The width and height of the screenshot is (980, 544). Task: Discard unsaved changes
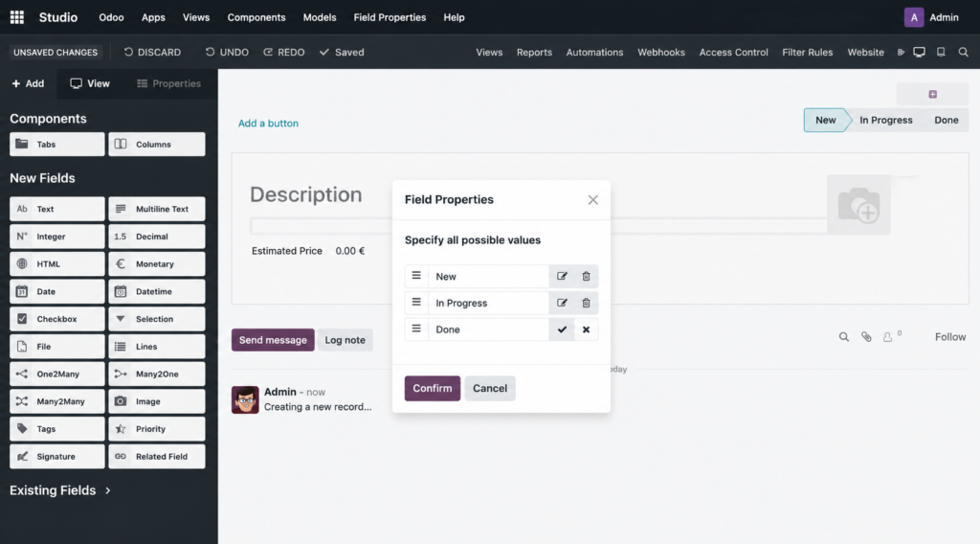pyautogui.click(x=152, y=52)
